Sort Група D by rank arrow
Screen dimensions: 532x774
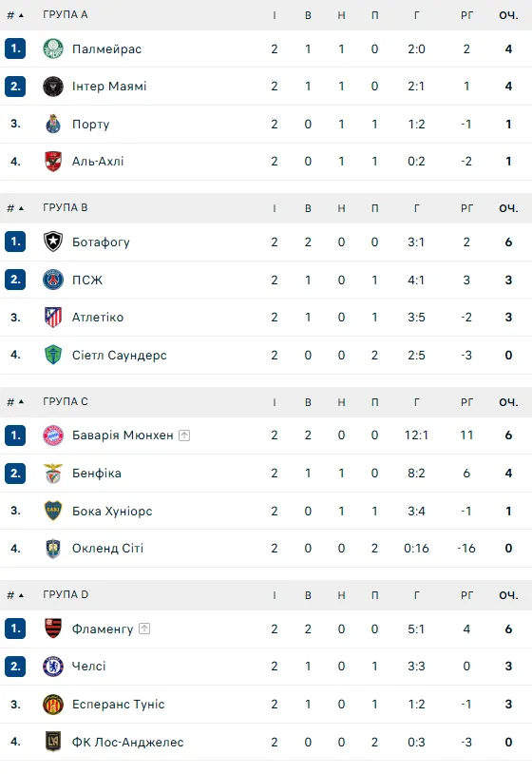pyautogui.click(x=21, y=595)
